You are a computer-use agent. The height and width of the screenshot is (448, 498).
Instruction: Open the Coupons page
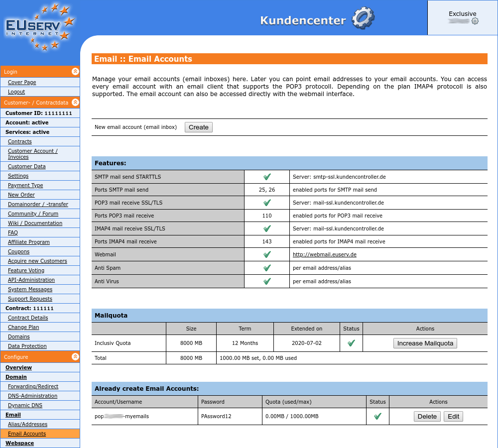(x=19, y=251)
